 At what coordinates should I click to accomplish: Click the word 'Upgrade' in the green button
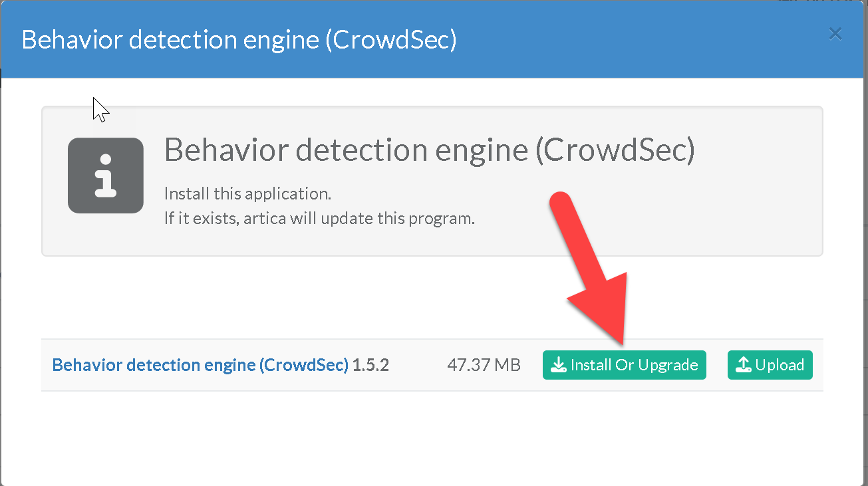point(668,365)
